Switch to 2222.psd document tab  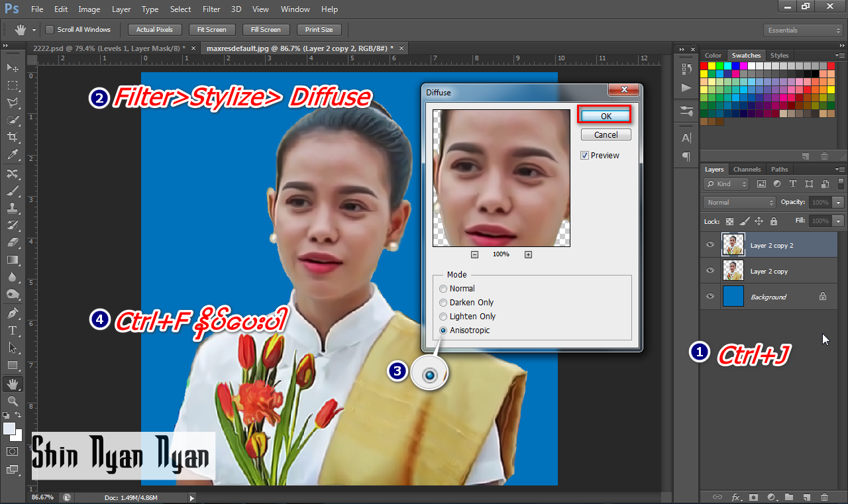pyautogui.click(x=113, y=48)
